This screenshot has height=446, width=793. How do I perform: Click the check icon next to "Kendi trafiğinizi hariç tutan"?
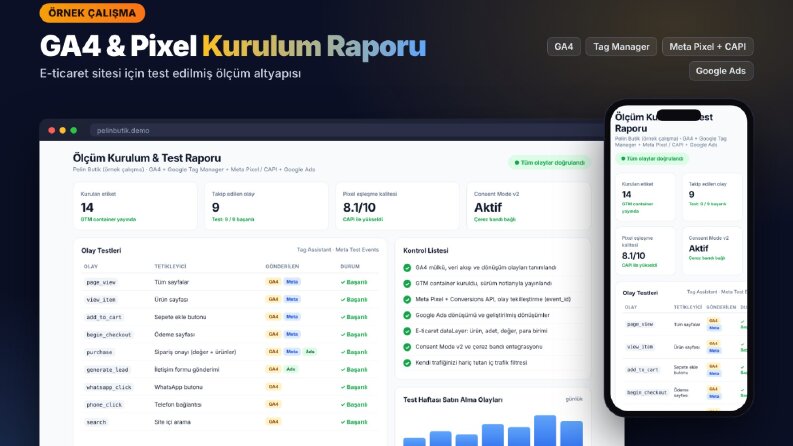click(407, 363)
